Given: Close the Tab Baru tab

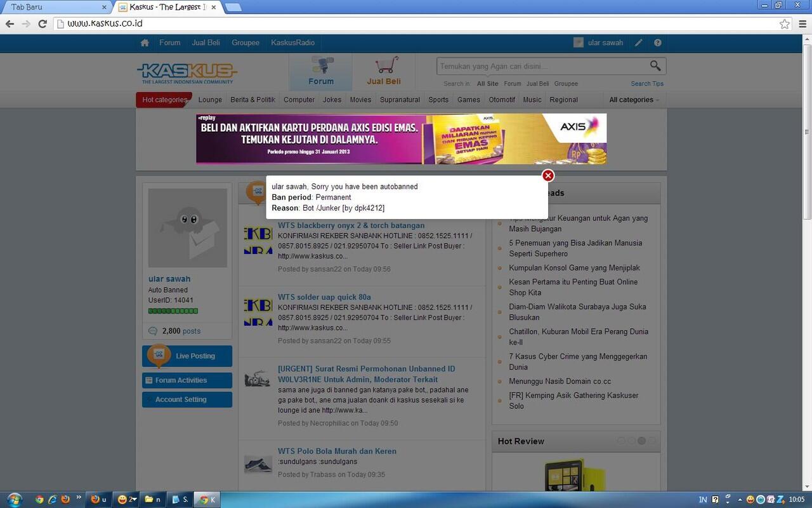Looking at the screenshot, I should click(105, 7).
